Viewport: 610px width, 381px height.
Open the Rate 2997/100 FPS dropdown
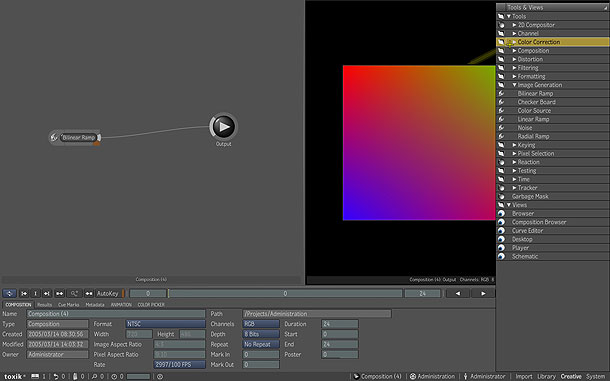coord(179,365)
